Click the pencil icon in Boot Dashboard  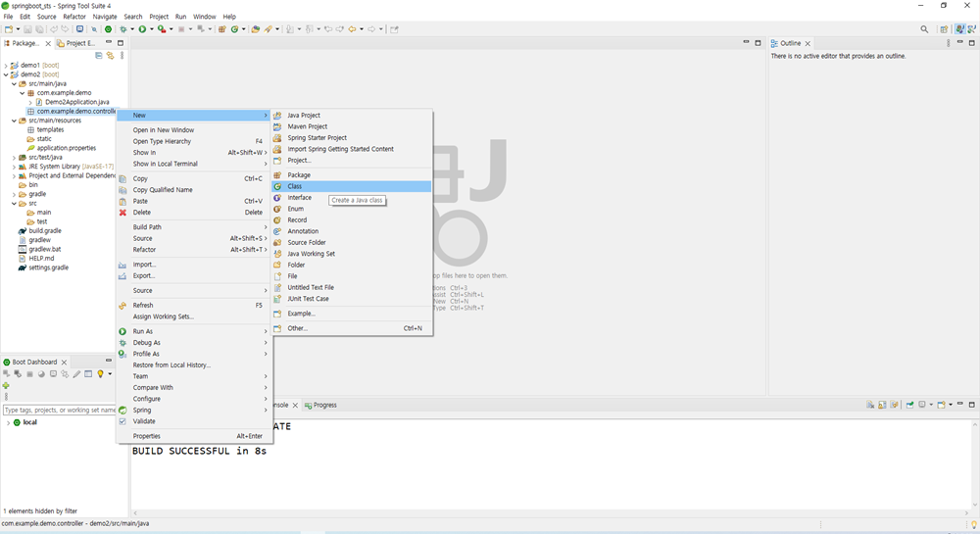(x=76, y=374)
